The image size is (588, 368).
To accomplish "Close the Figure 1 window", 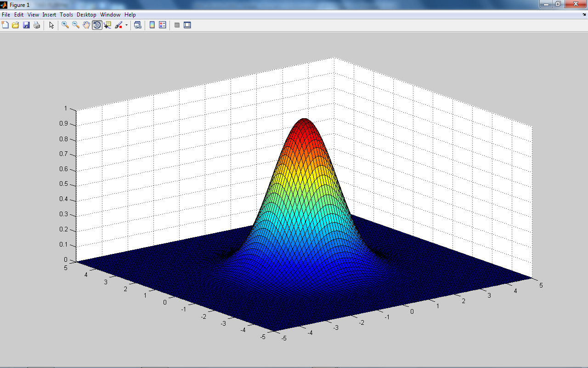I will 575,4.
